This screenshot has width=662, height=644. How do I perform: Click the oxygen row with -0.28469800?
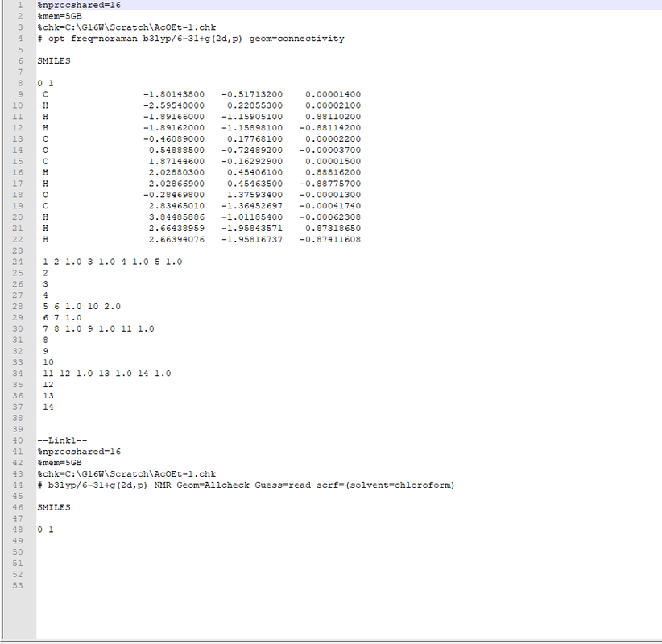[202, 195]
